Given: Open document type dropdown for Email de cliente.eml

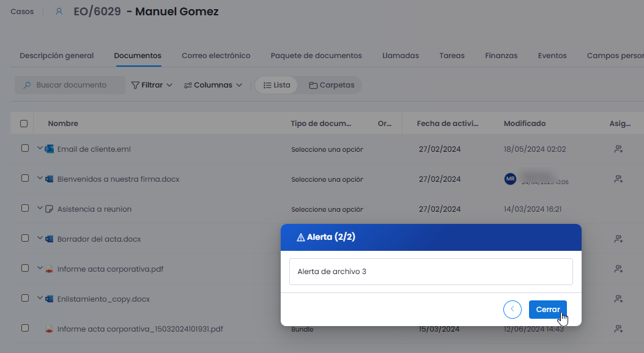Looking at the screenshot, I should (x=327, y=150).
